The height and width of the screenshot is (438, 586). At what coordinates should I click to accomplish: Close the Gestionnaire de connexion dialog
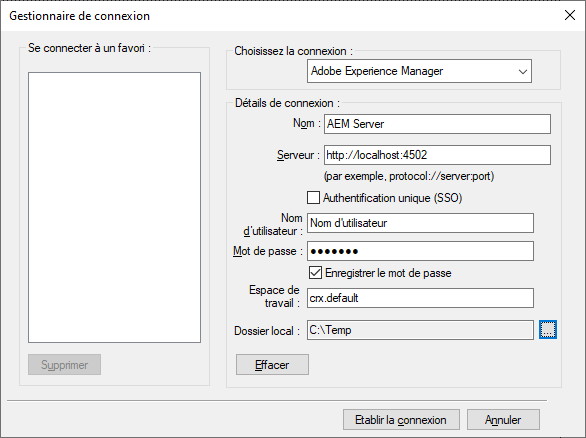[570, 15]
